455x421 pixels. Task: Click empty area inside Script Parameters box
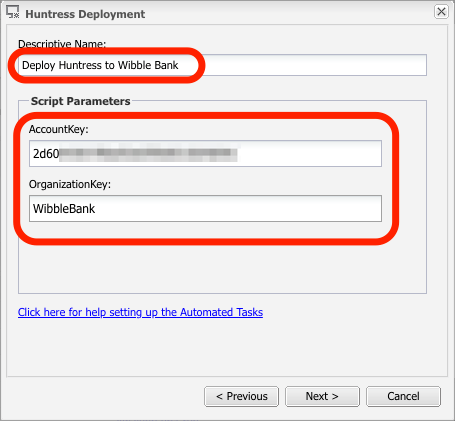point(222,267)
